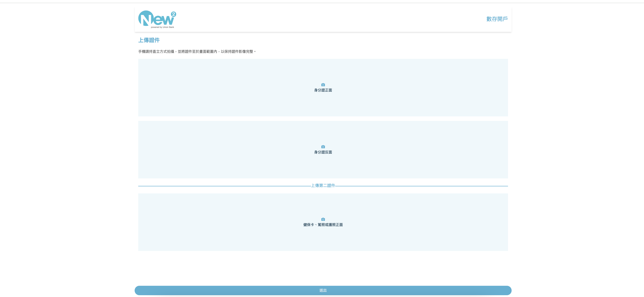Click the camera icon above 身分證反面
644x297 pixels.
pyautogui.click(x=323, y=147)
